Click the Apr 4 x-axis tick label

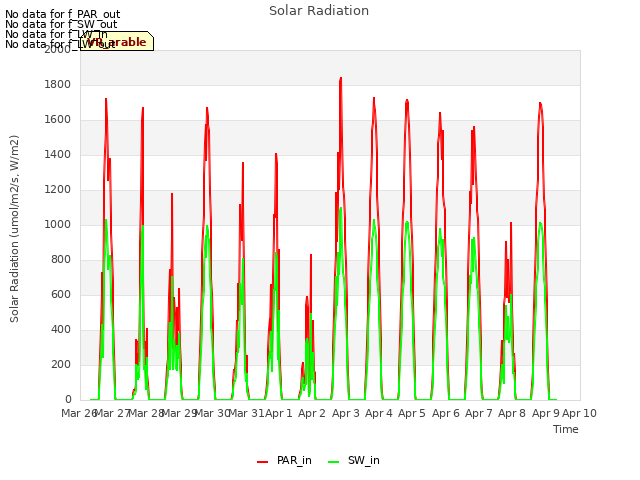(x=378, y=413)
